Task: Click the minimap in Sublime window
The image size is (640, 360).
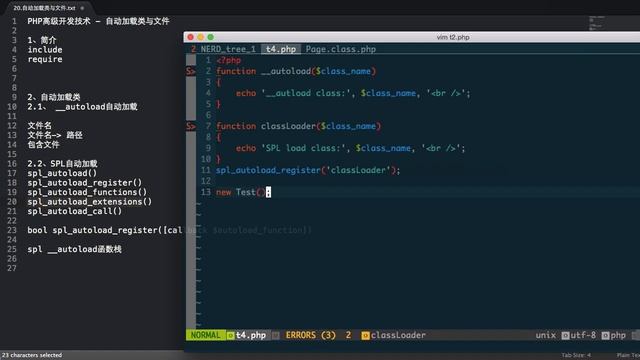Action: (596, 23)
